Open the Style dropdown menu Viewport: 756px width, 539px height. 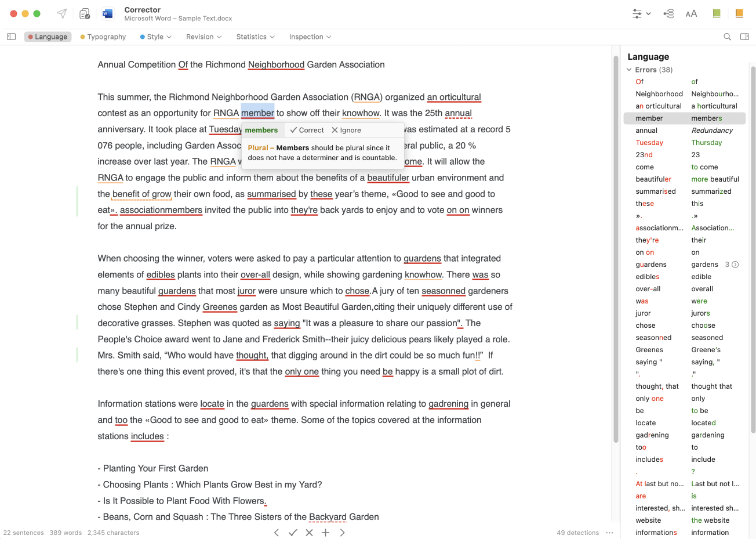tap(155, 37)
